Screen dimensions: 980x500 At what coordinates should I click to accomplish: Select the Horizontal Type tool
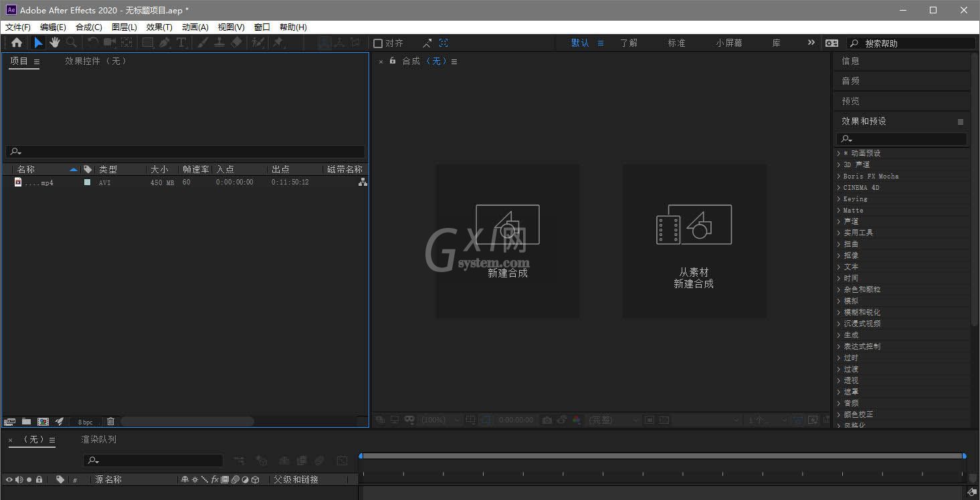181,43
